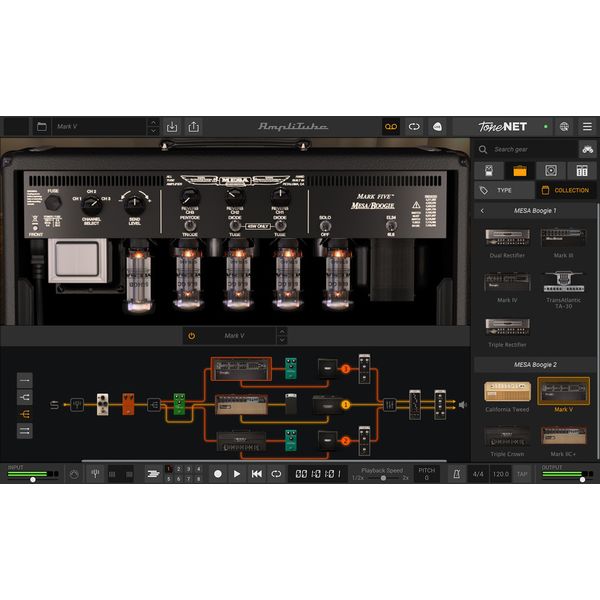Open the Custom Shop icon
The width and height of the screenshot is (600, 600).
point(437,127)
